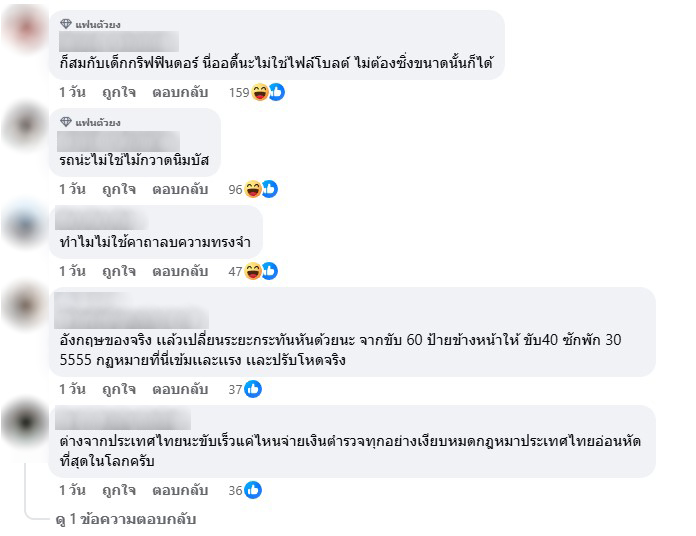Like the Nimbus broom comment with ถูกใจ
Image resolution: width=696 pixels, height=536 pixels.
coord(119,189)
